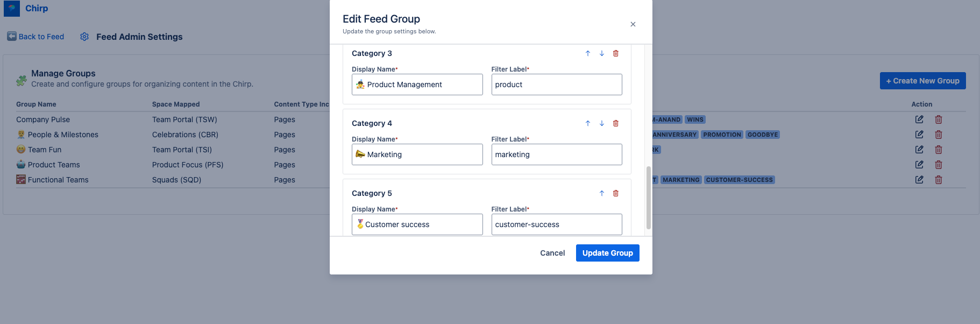Delete the Functional Teams group
The height and width of the screenshot is (324, 980).
tap(939, 180)
